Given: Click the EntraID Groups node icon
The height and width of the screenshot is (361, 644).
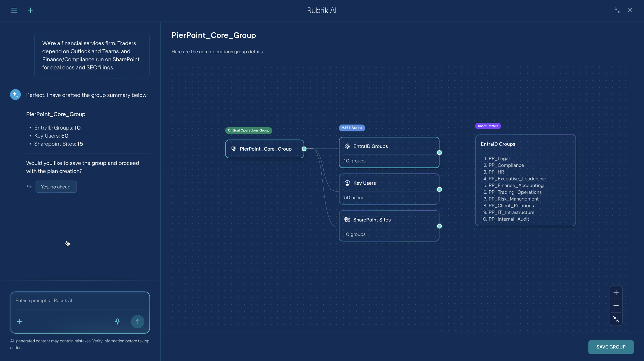Looking at the screenshot, I should [x=347, y=146].
